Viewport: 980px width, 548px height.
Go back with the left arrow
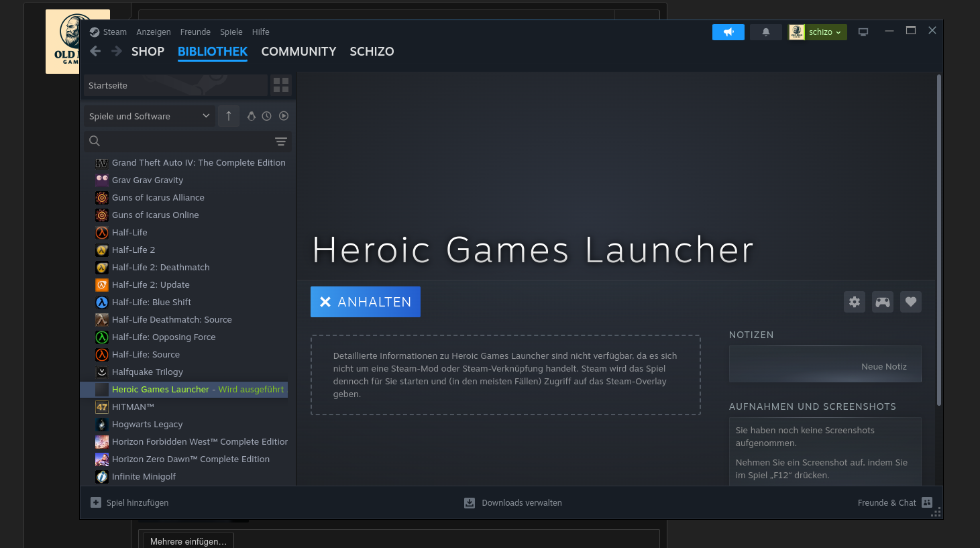[95, 51]
